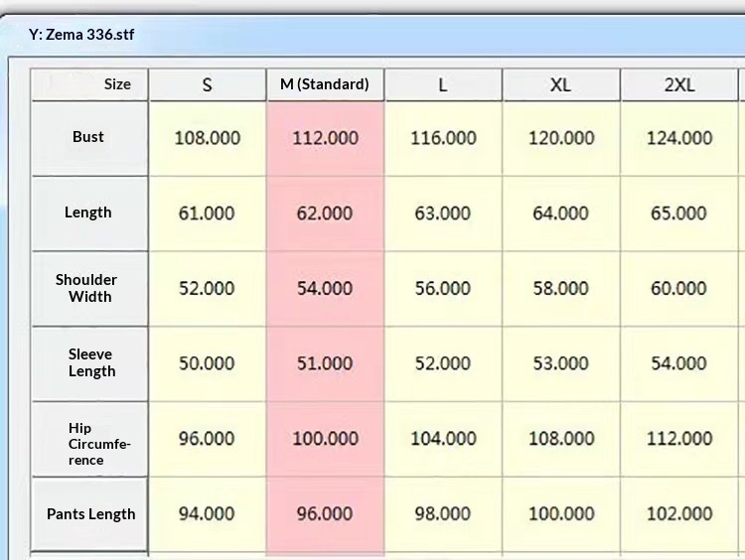Select the Length row header
The width and height of the screenshot is (745, 560).
(89, 213)
